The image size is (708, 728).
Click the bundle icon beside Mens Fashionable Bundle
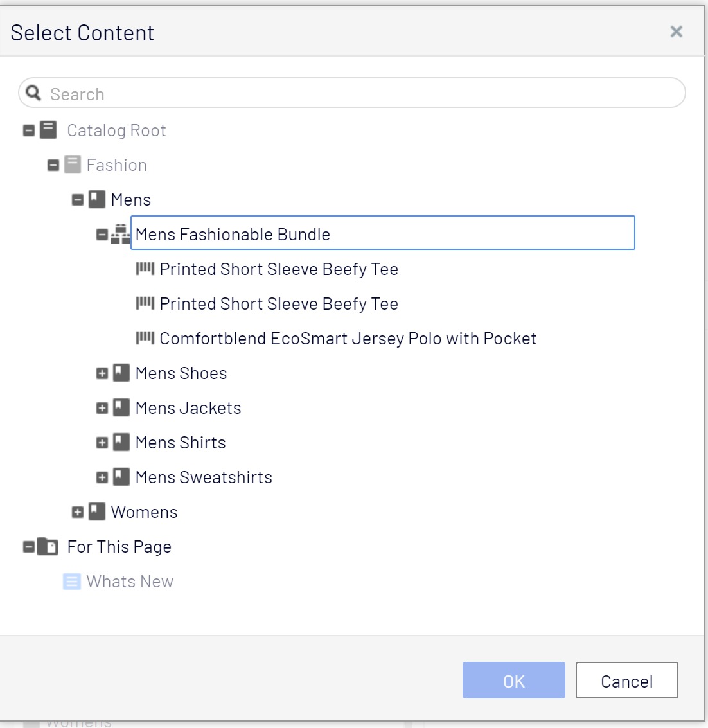(x=120, y=235)
